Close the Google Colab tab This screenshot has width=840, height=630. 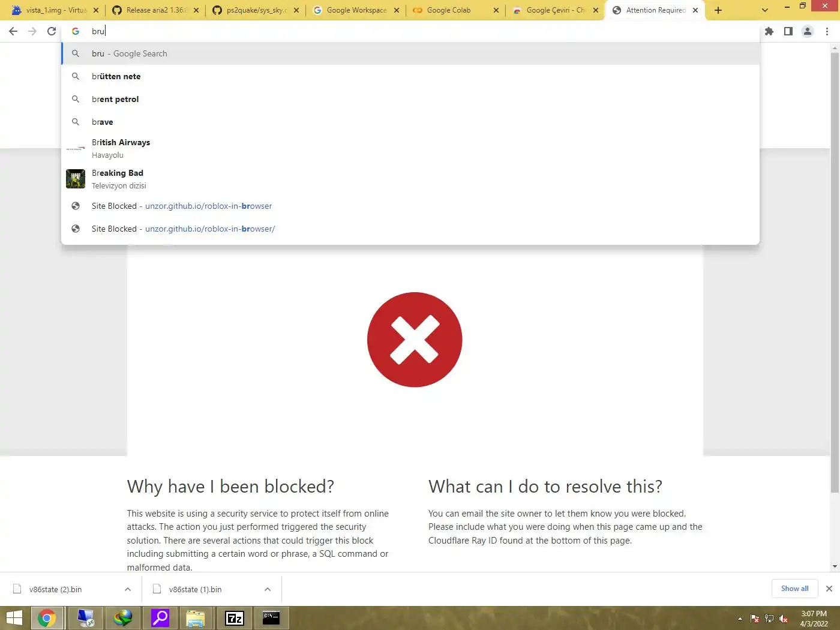coord(496,10)
